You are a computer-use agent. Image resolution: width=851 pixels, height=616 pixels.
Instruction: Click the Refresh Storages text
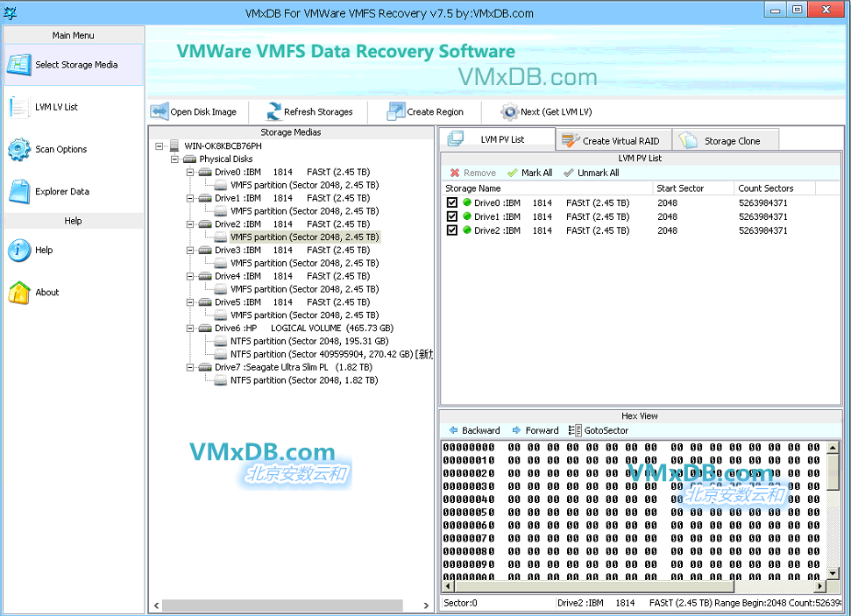click(x=318, y=112)
